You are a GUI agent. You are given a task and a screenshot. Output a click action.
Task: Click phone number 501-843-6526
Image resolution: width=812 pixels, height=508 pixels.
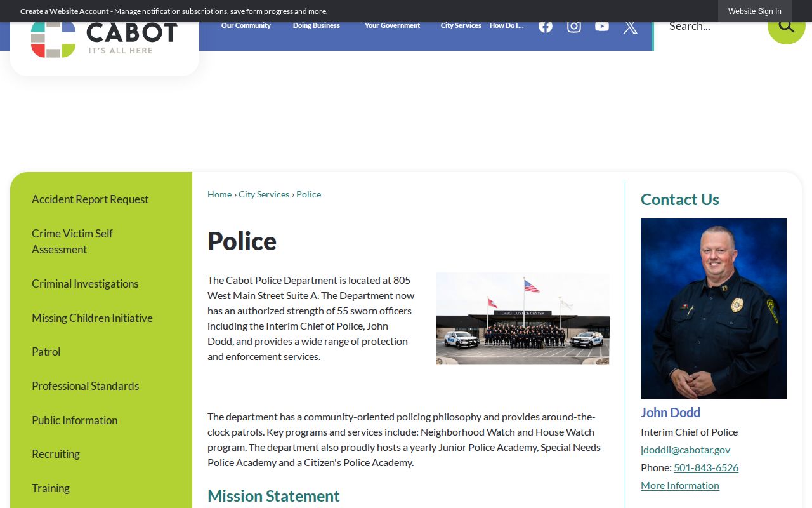point(706,467)
